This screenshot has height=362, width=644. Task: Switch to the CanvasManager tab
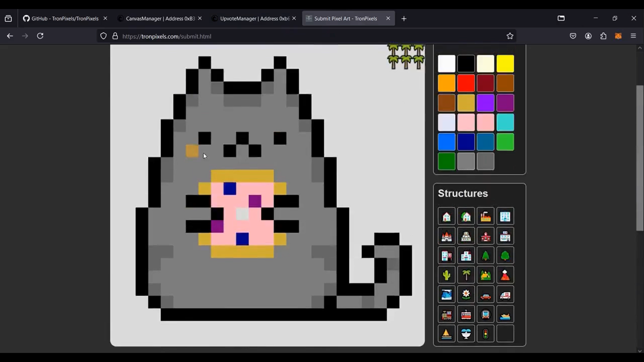(x=160, y=18)
